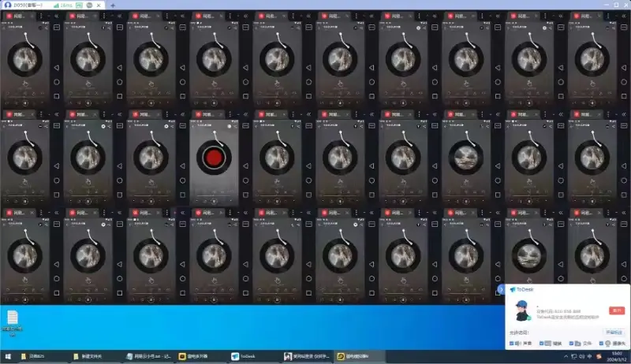Seek on progress bar in red-record emulator

(x=214, y=195)
